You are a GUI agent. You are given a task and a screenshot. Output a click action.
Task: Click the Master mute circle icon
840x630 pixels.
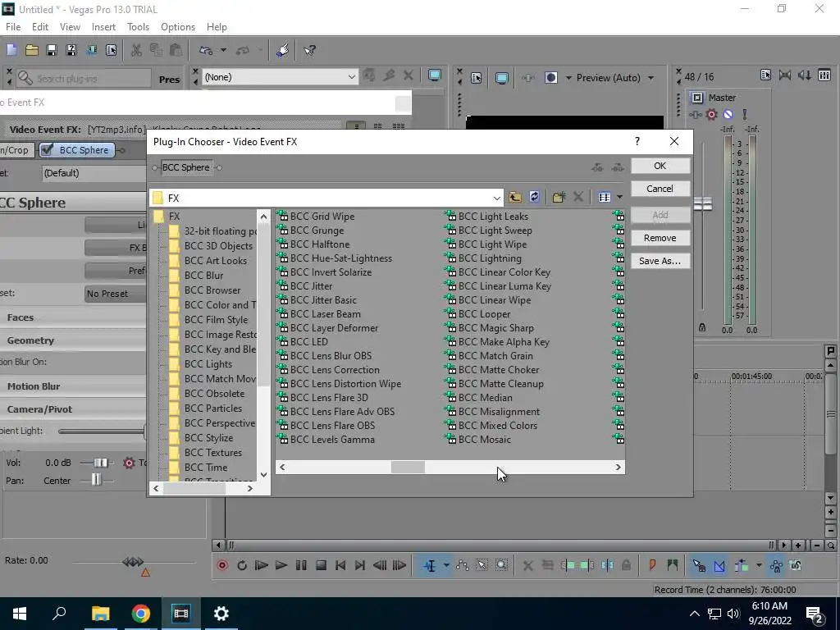pyautogui.click(x=728, y=115)
